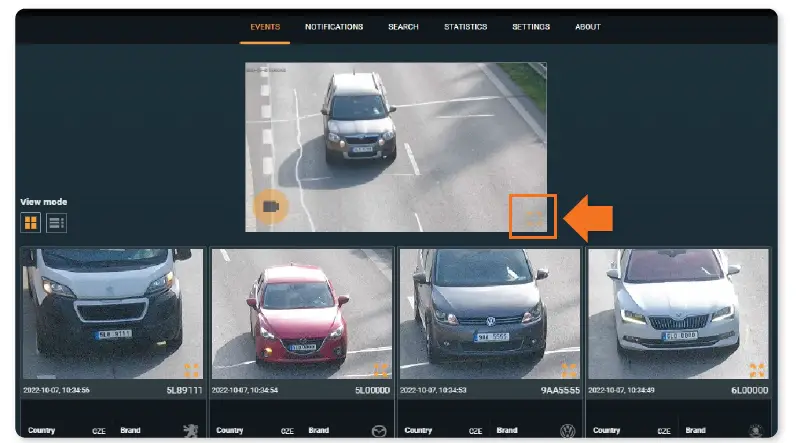Click timestamp 2022-10-07, 10:34:56

point(56,390)
